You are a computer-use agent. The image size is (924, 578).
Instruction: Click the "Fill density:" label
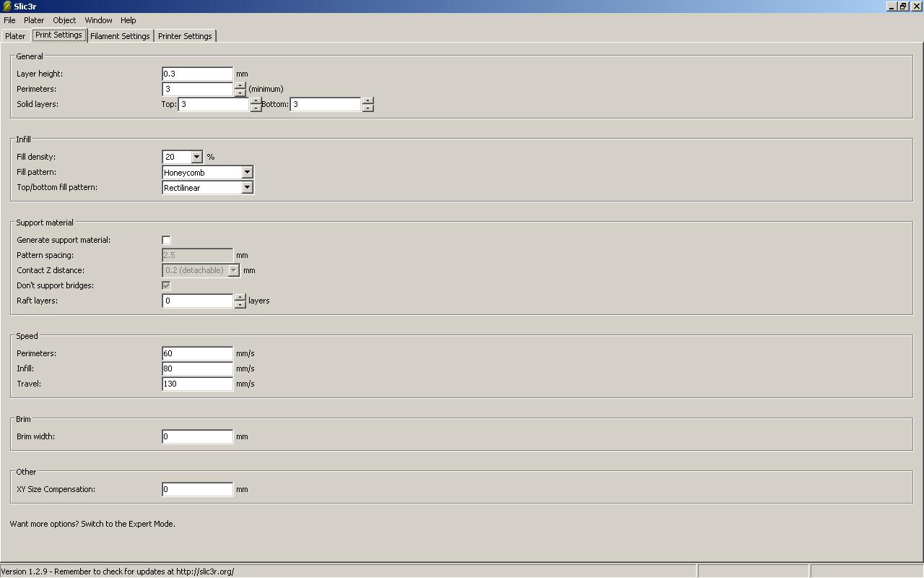[x=36, y=157]
